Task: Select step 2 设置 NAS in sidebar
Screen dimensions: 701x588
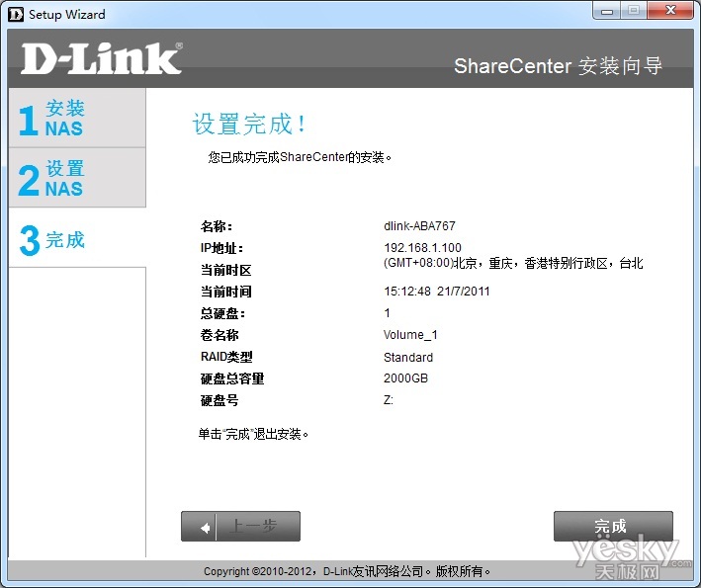Action: click(x=77, y=178)
